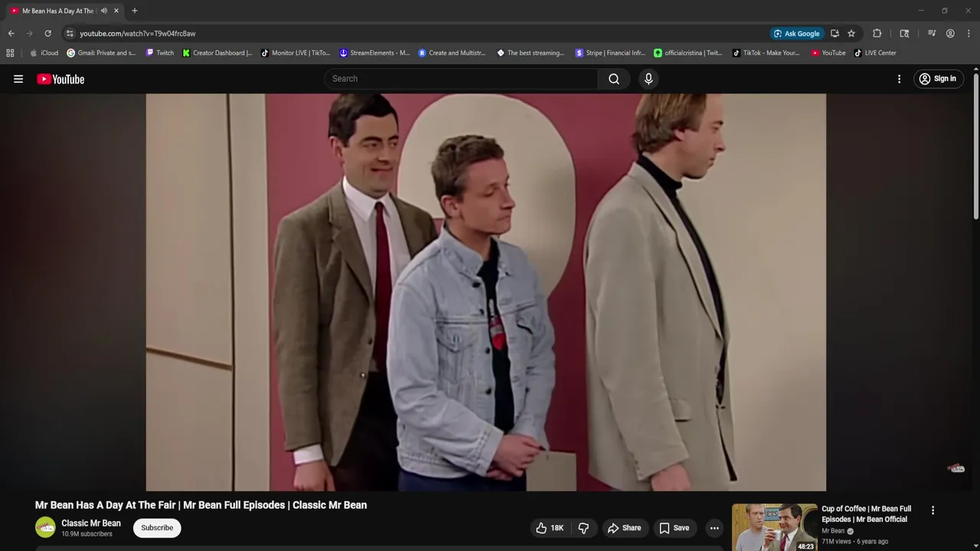Open the Cup of Coffee video thumbnail
Image resolution: width=980 pixels, height=551 pixels.
(774, 527)
